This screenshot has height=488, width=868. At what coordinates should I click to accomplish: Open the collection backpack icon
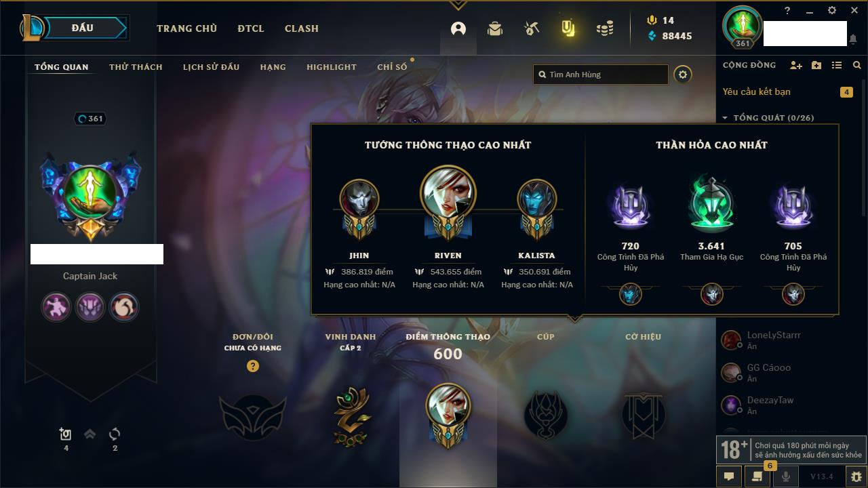point(495,28)
